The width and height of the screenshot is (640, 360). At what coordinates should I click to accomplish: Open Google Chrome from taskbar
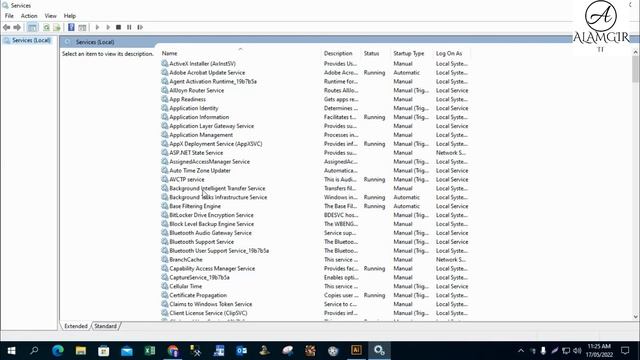pyautogui.click(x=173, y=351)
